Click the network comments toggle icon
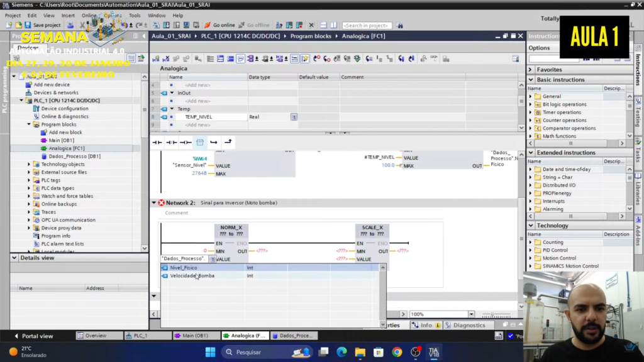Image resolution: width=644 pixels, height=362 pixels. (x=241, y=58)
